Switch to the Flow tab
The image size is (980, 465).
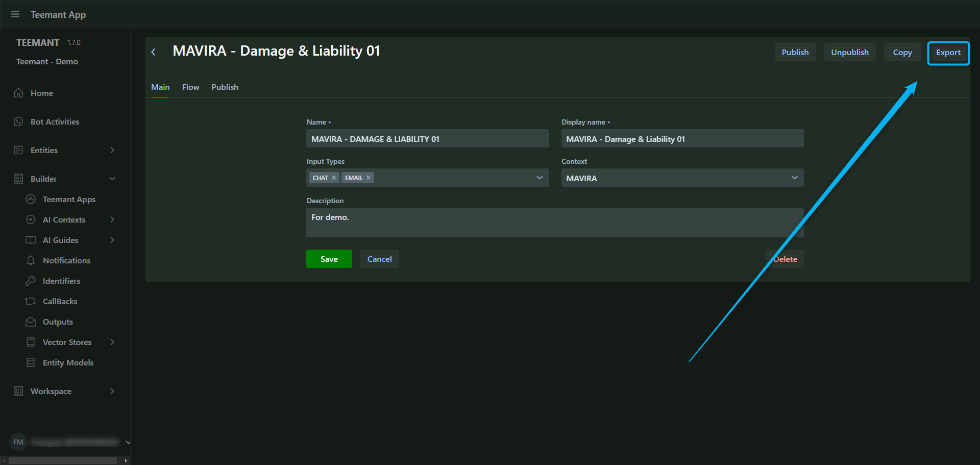click(x=190, y=87)
